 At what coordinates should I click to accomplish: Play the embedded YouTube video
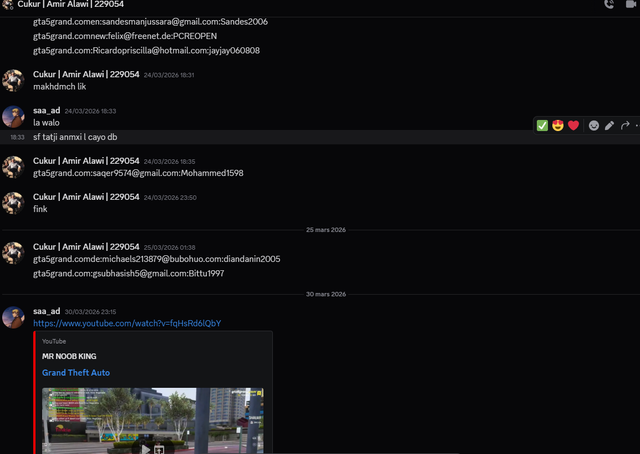(145, 449)
